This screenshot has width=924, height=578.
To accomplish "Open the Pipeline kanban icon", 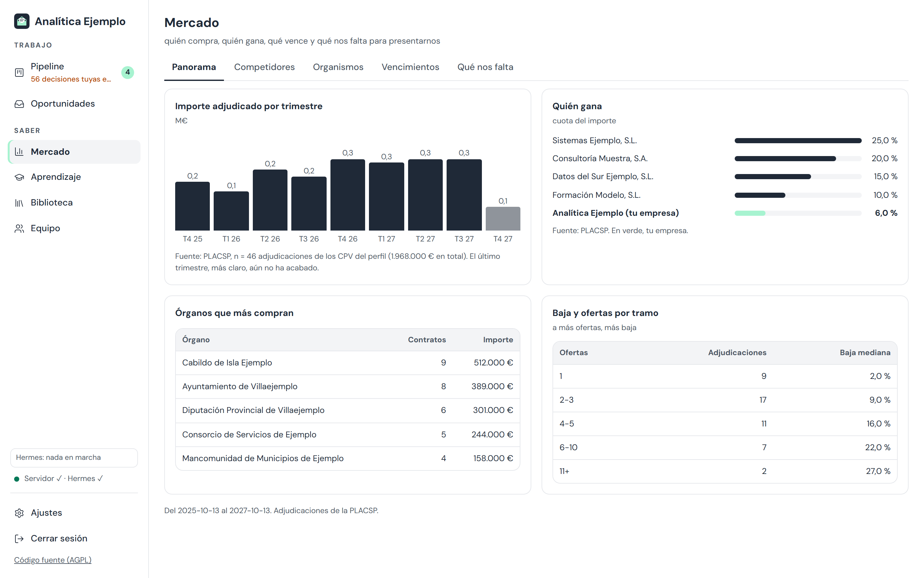I will (x=19, y=72).
